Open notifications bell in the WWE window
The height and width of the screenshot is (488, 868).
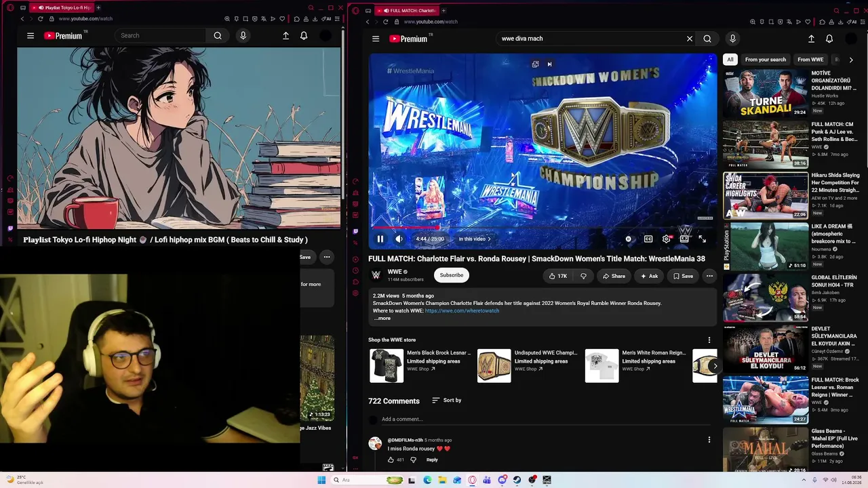[x=829, y=39]
